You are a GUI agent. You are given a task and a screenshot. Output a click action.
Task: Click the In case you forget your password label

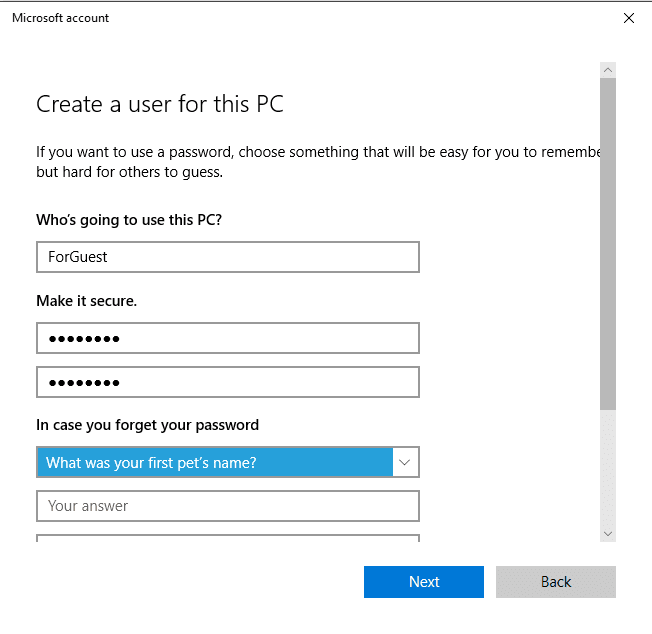point(147,425)
